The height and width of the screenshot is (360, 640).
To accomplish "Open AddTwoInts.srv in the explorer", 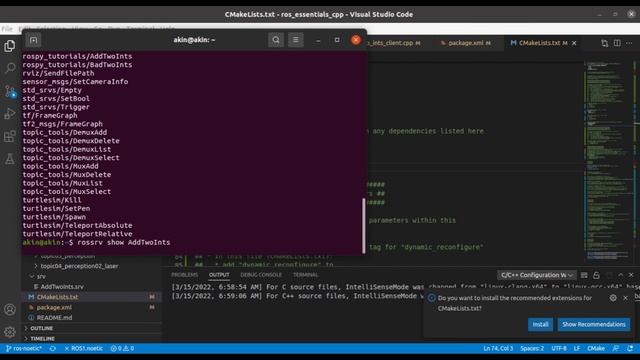I will pos(62,287).
